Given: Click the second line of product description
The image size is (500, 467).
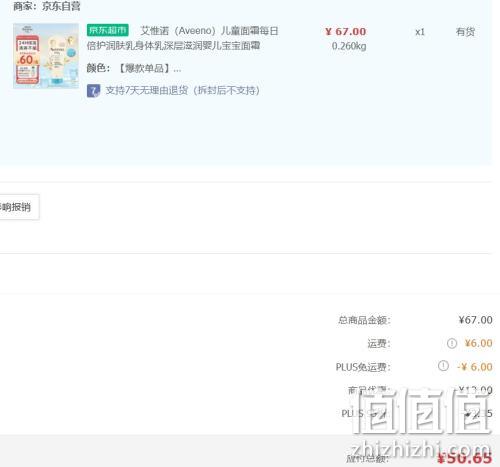Looking at the screenshot, I should pos(173,46).
